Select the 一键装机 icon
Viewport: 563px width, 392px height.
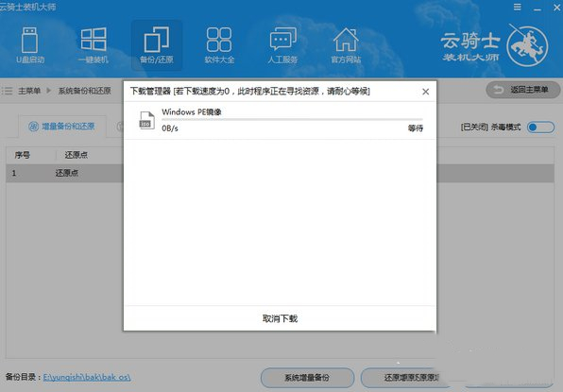pos(94,45)
